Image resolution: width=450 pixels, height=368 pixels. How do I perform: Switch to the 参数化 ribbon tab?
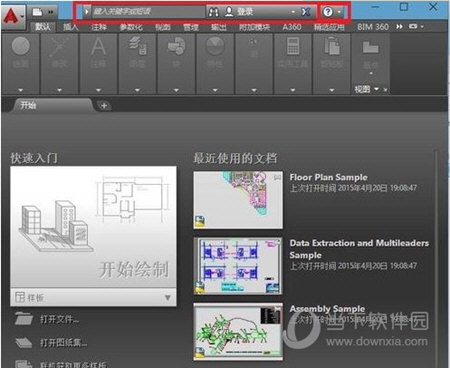pyautogui.click(x=131, y=27)
